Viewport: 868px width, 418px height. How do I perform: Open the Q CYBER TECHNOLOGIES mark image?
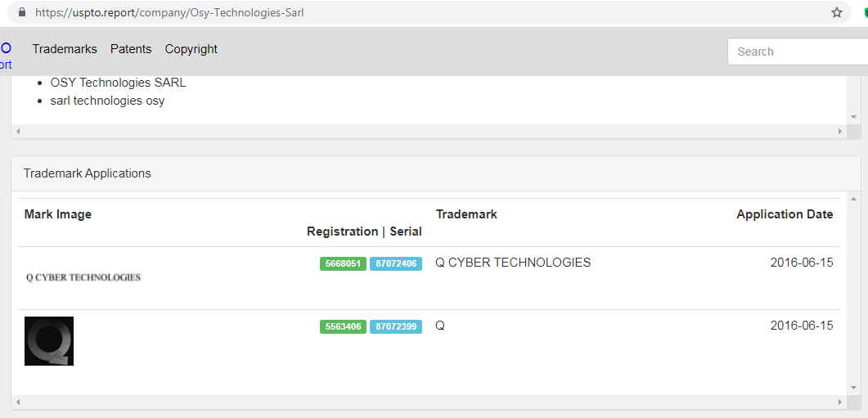pos(83,277)
